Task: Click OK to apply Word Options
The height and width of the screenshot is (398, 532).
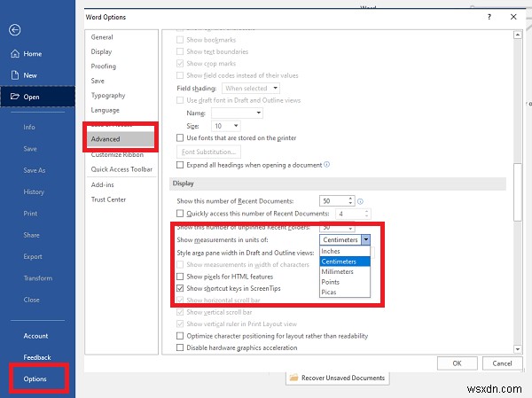Action: (x=457, y=363)
